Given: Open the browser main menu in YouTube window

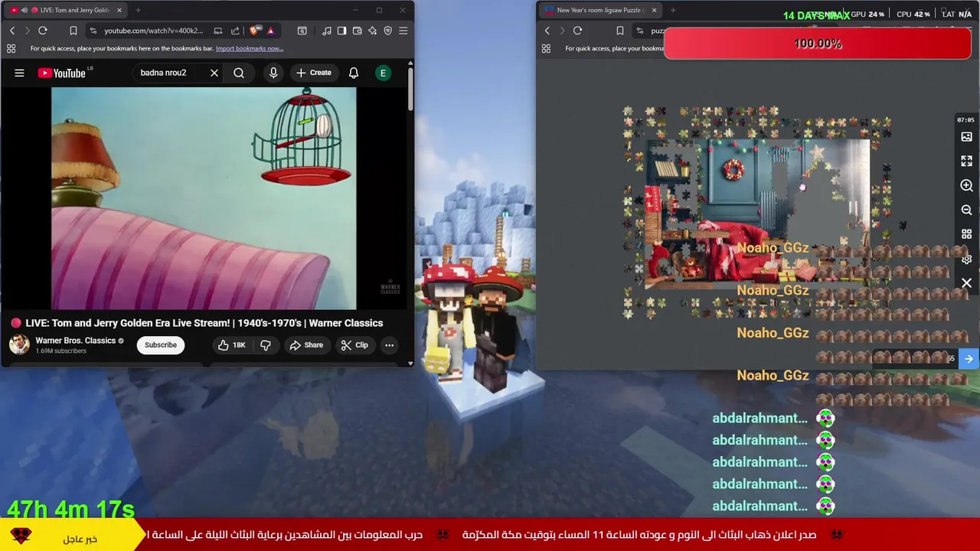Looking at the screenshot, I should (x=403, y=31).
